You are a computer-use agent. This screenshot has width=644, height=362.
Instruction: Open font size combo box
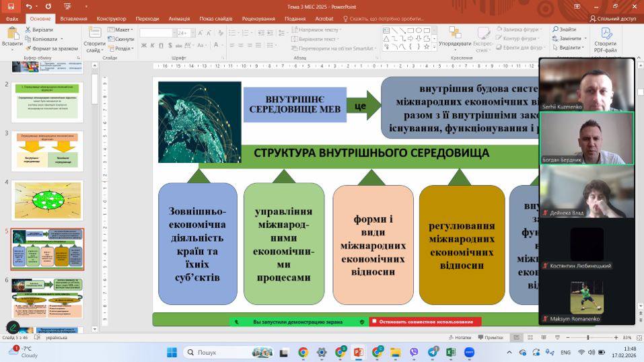186,33
